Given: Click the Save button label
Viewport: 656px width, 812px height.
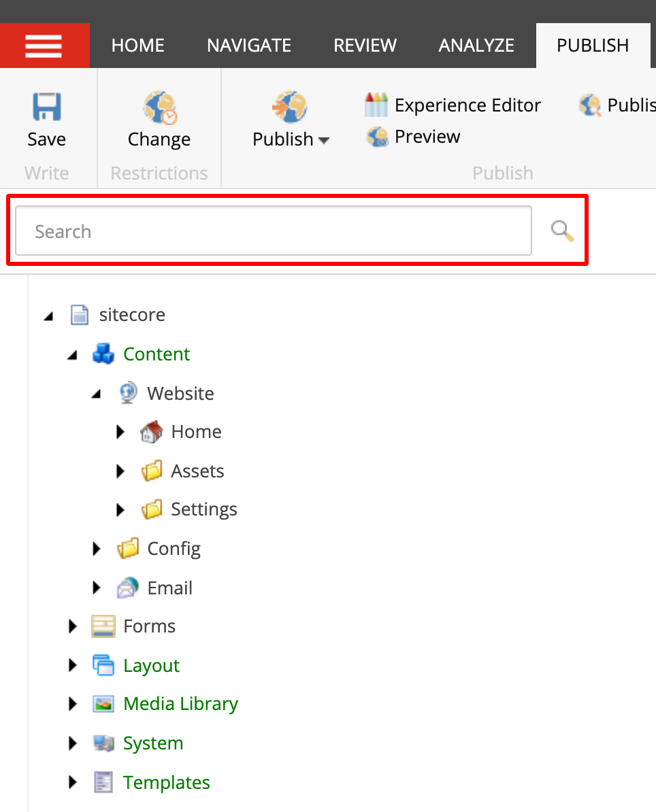Looking at the screenshot, I should [x=47, y=139].
